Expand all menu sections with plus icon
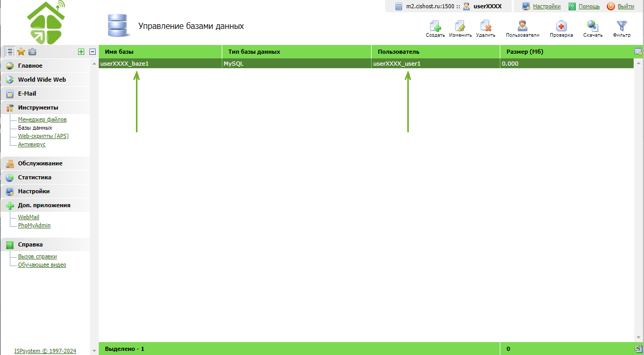644x355 pixels. tap(81, 52)
